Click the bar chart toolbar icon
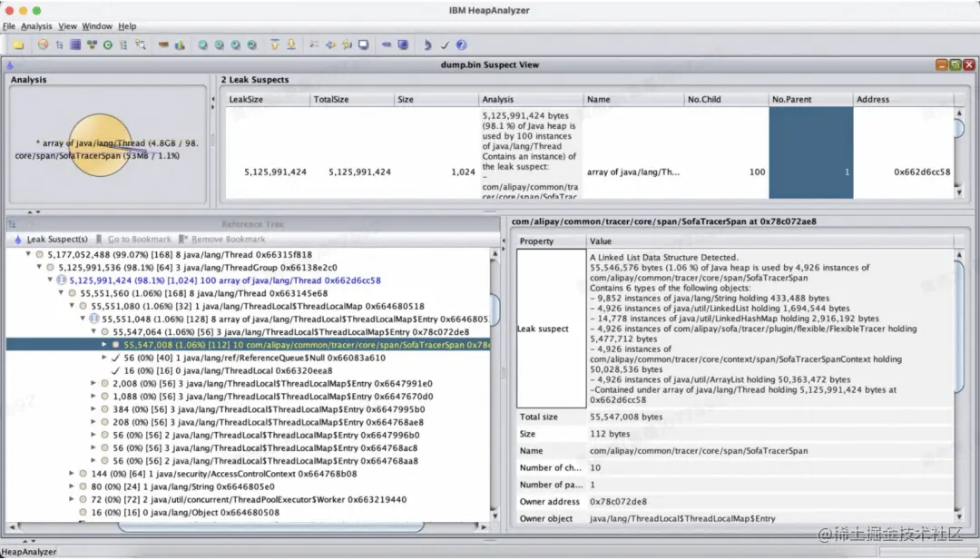This screenshot has height=560, width=980. coord(180,45)
